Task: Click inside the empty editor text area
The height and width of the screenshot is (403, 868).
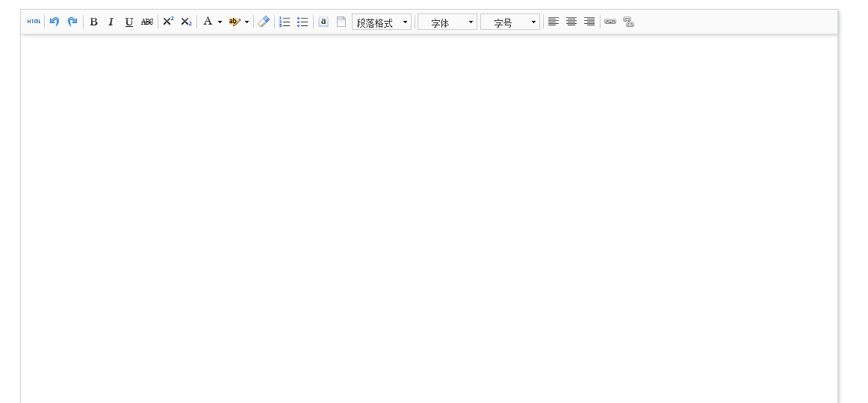Action: [429, 216]
